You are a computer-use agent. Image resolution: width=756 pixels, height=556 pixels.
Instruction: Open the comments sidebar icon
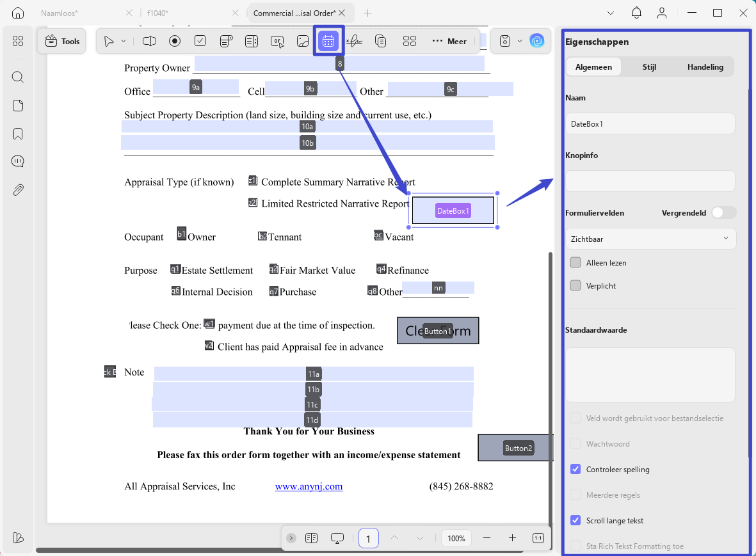[x=18, y=161]
